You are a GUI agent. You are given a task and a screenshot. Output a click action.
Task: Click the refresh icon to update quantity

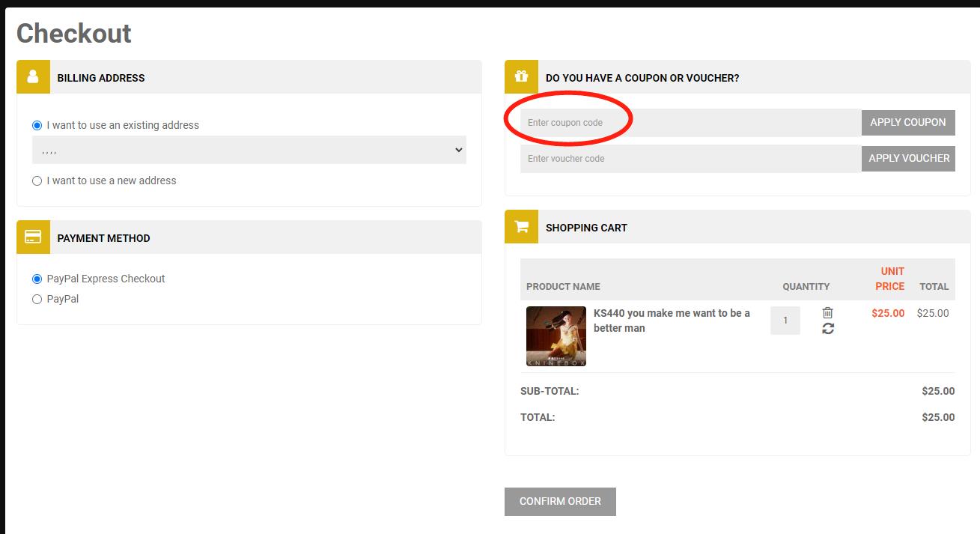(827, 328)
